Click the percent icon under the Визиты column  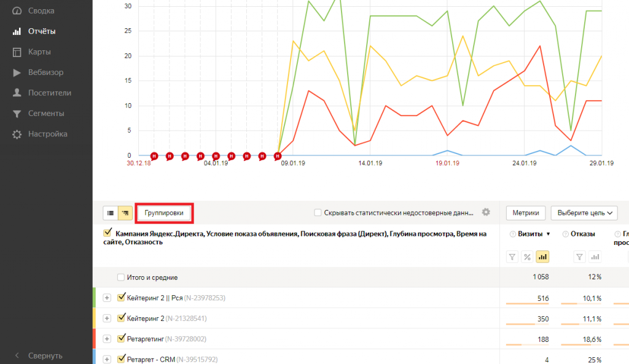tap(527, 257)
